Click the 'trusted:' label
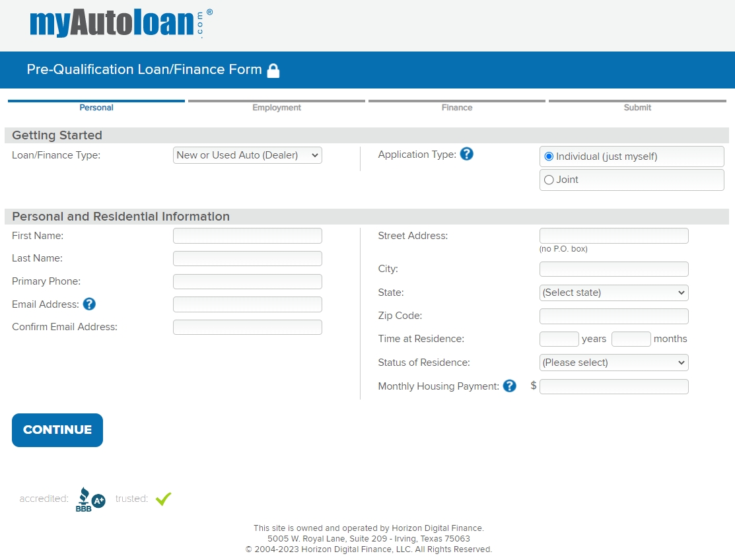The width and height of the screenshot is (735, 560). point(131,499)
